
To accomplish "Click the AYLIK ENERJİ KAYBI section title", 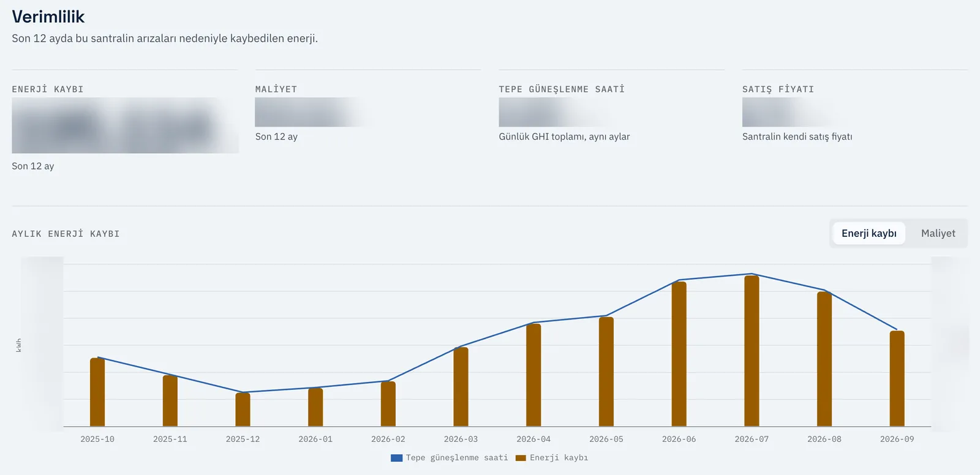I will click(66, 234).
